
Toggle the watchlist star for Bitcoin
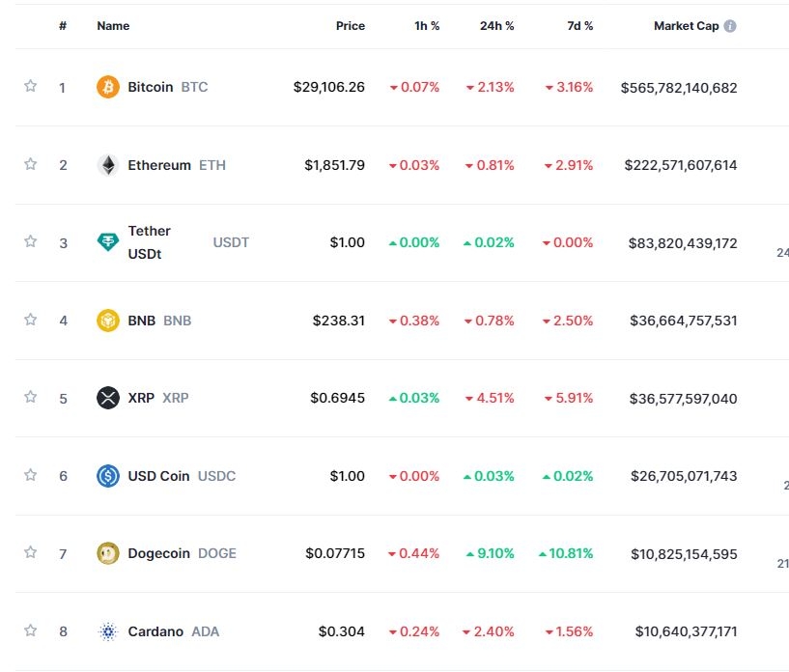pyautogui.click(x=30, y=86)
